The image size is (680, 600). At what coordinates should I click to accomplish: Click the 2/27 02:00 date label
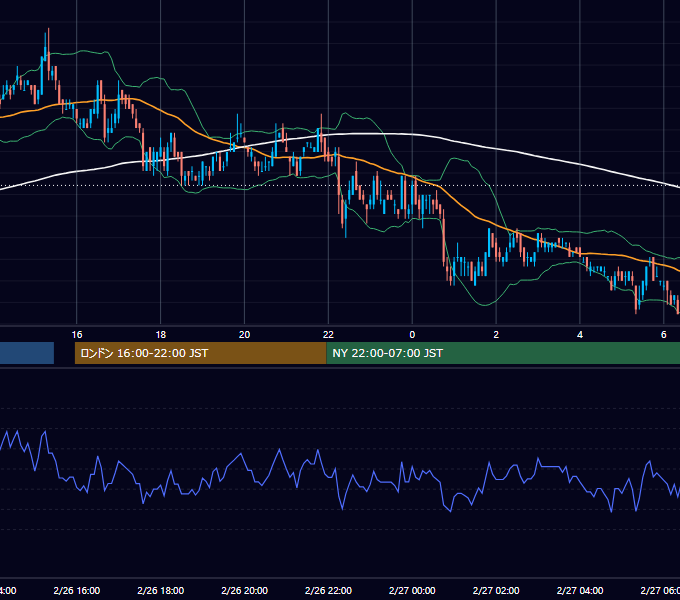pyautogui.click(x=496, y=590)
